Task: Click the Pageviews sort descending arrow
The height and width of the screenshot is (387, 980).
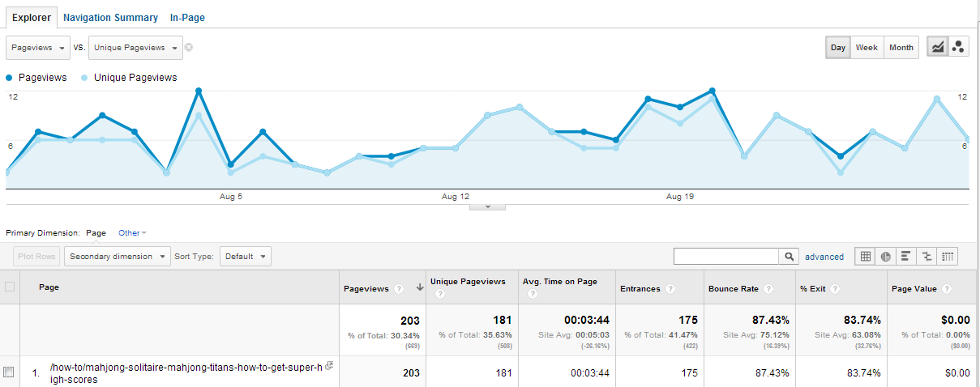Action: click(420, 288)
